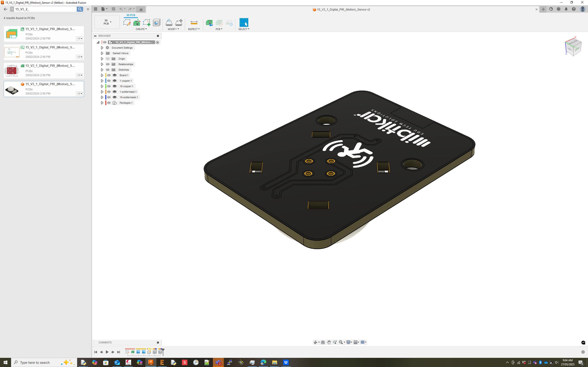
Task: Expand the Sketches folder node
Action: [102, 70]
